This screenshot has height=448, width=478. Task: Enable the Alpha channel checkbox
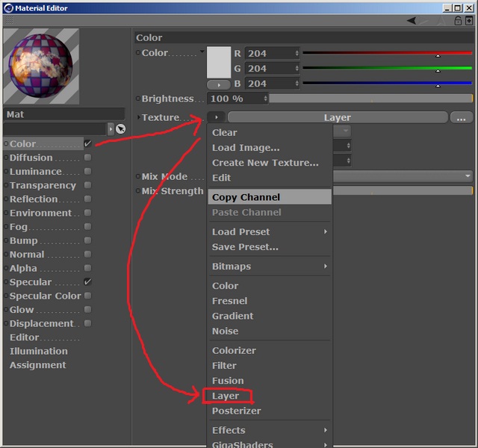88,268
